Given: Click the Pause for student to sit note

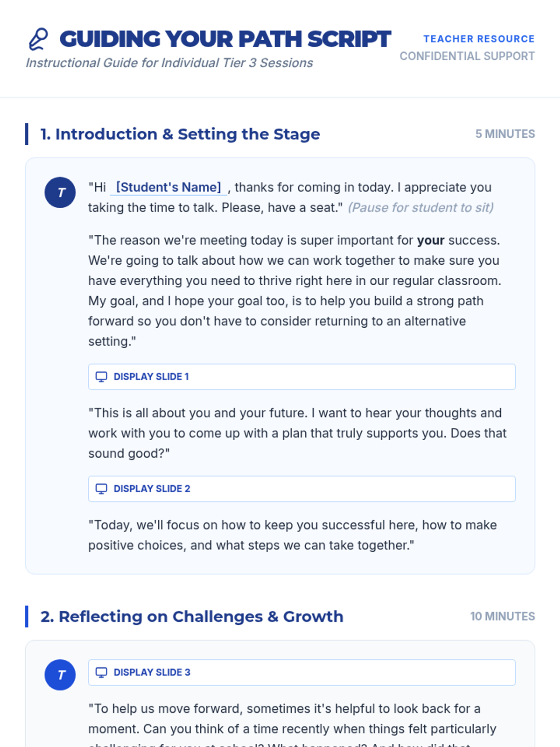Looking at the screenshot, I should pyautogui.click(x=420, y=207).
